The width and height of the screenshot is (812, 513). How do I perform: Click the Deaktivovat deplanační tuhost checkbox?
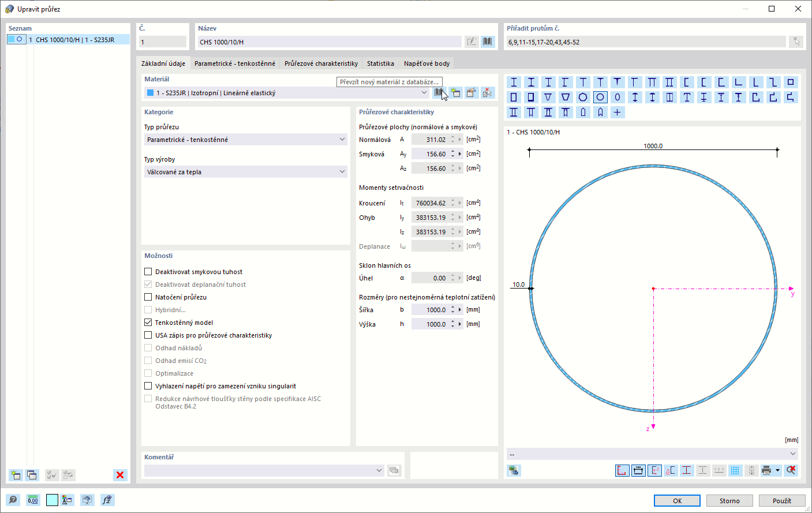tap(148, 284)
